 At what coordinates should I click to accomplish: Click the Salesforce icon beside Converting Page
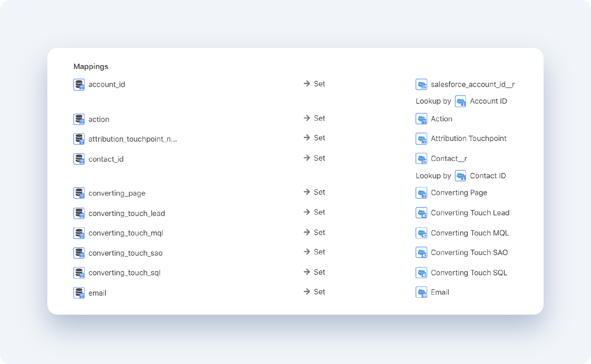tap(422, 193)
